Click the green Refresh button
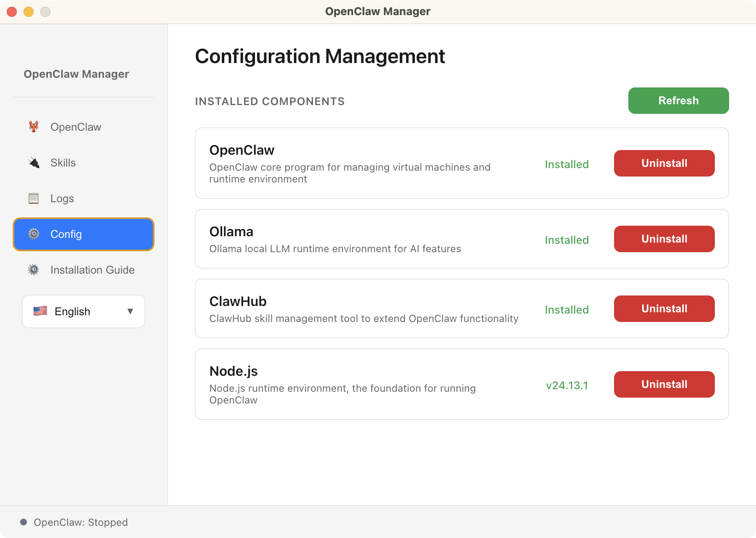The image size is (756, 538). pyautogui.click(x=678, y=100)
